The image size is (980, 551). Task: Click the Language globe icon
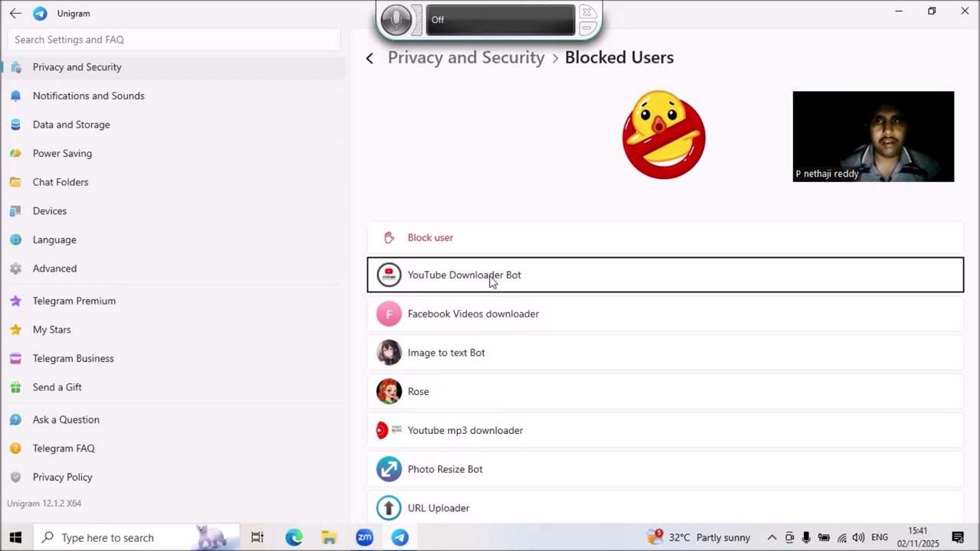[15, 240]
